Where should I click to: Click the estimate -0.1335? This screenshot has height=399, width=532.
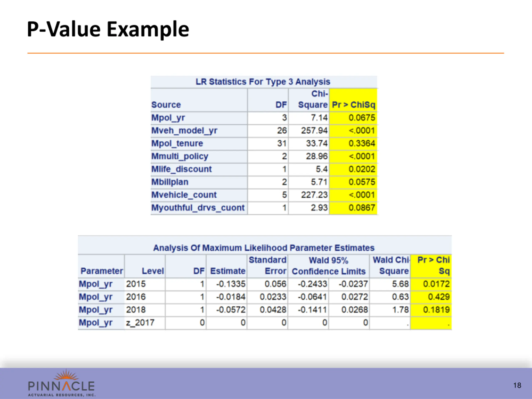click(x=231, y=284)
